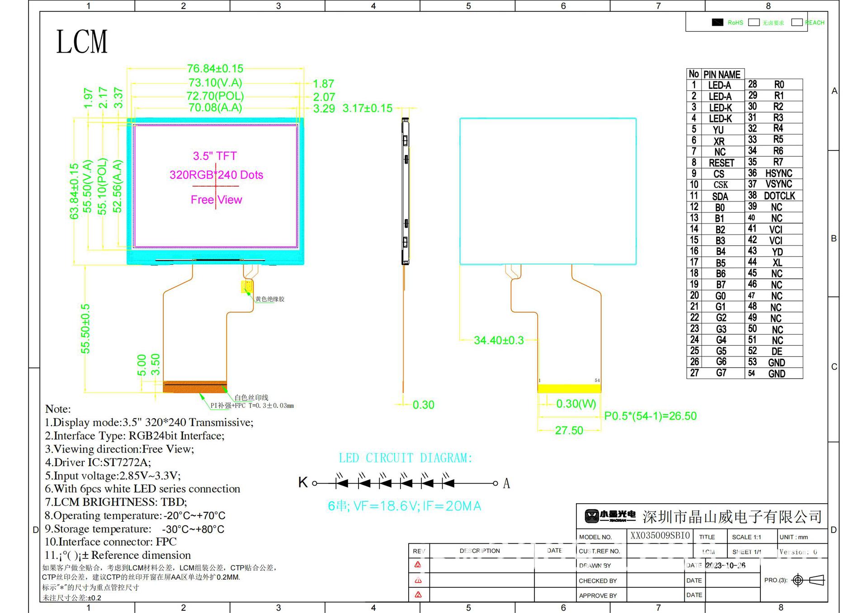Click the model number XX035009SBI0 field
Viewport: 868px width, 613px height.
660,536
